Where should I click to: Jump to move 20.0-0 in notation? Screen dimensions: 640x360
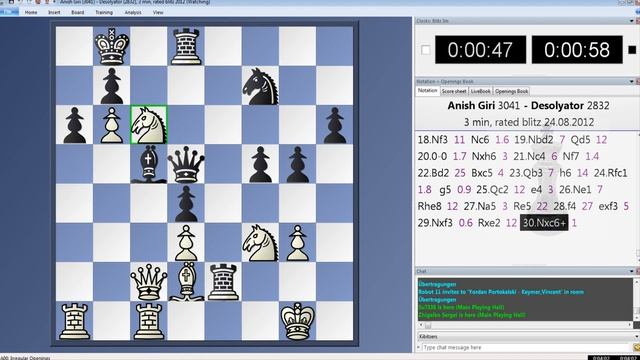point(432,156)
